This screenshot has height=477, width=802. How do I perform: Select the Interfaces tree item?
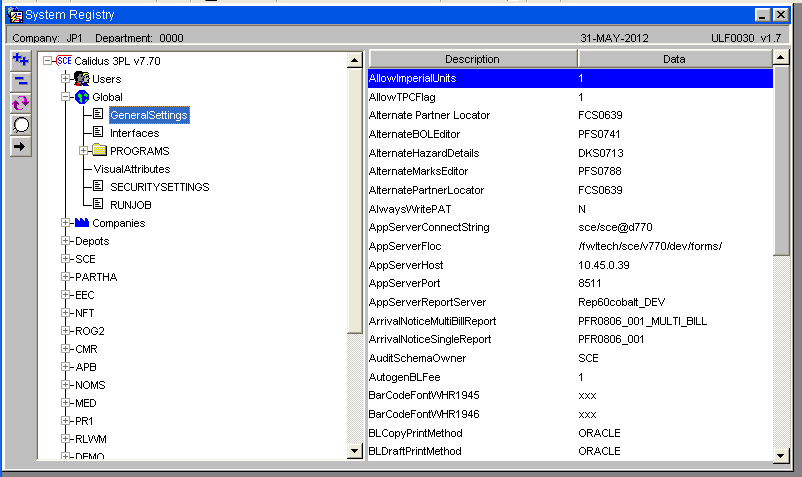(x=135, y=133)
